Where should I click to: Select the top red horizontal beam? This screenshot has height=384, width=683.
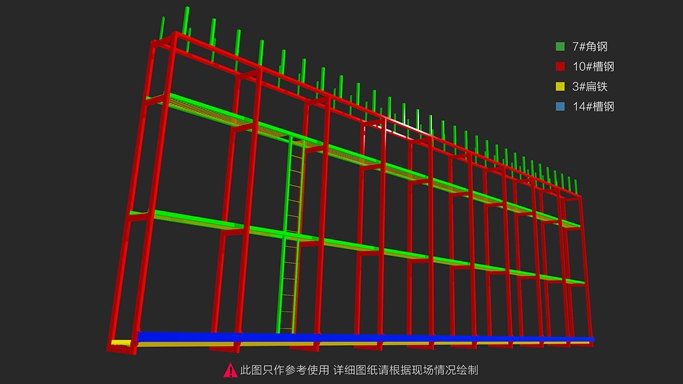point(375,114)
